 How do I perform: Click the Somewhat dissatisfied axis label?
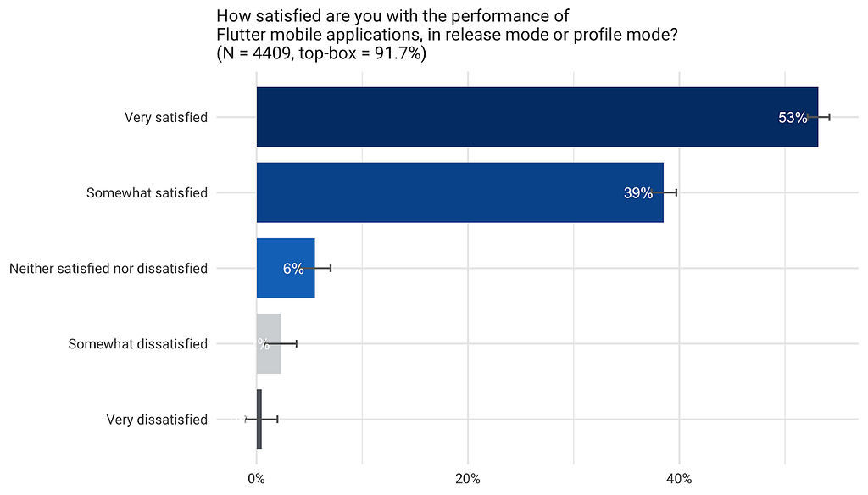point(138,344)
